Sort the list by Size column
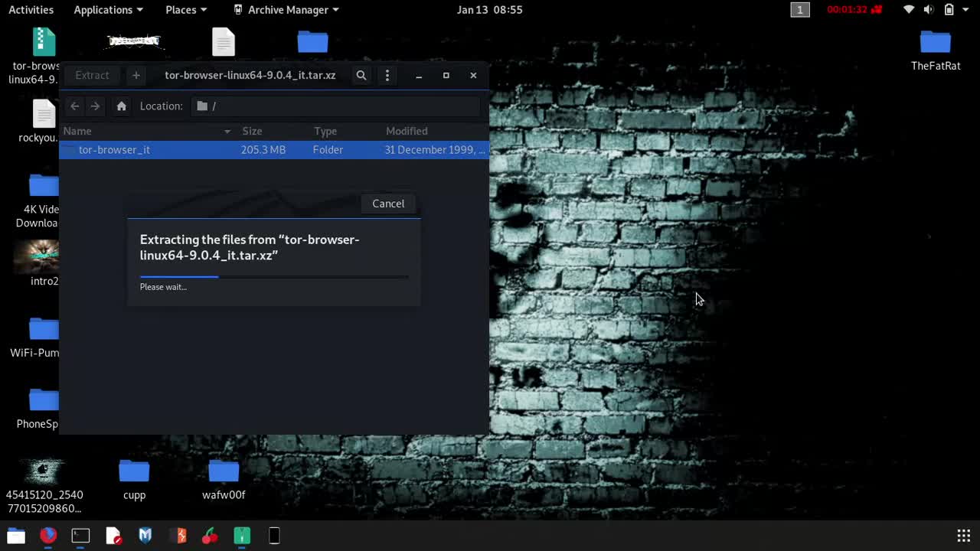The image size is (980, 551). (x=273, y=131)
